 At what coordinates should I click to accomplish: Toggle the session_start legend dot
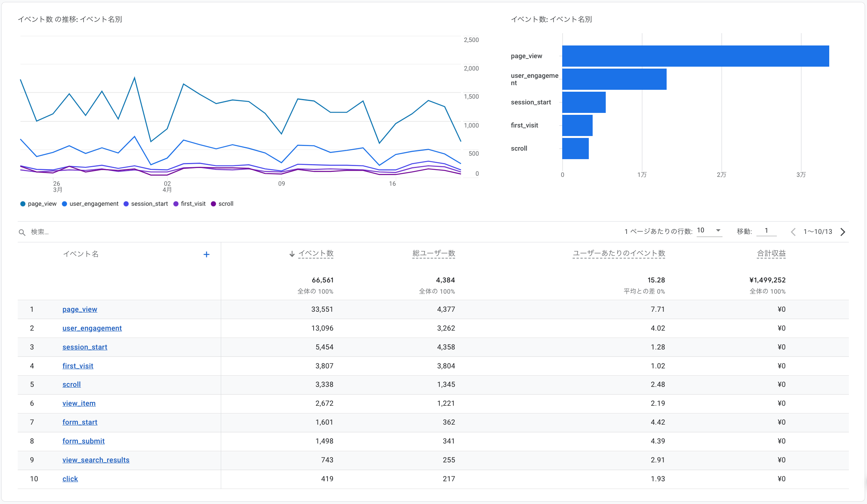click(x=126, y=204)
